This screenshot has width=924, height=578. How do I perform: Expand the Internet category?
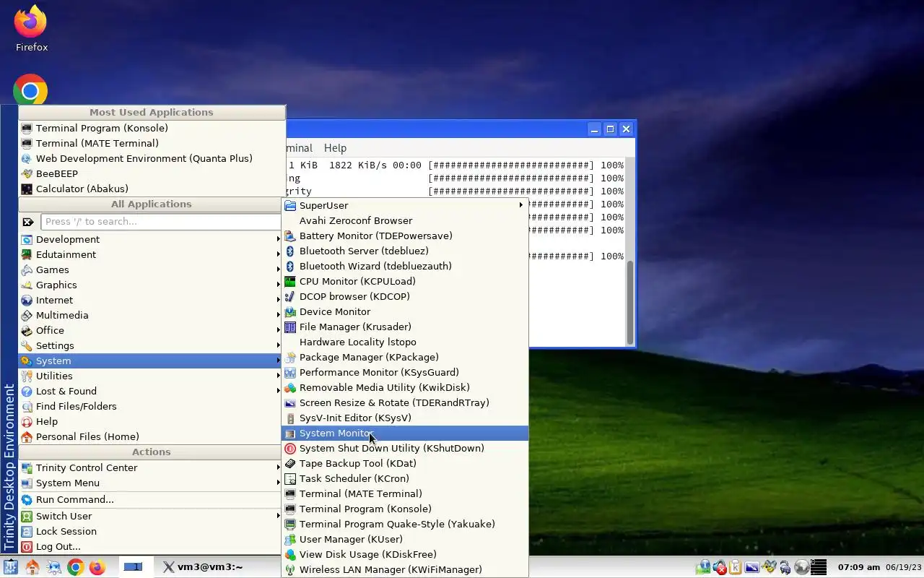click(152, 300)
